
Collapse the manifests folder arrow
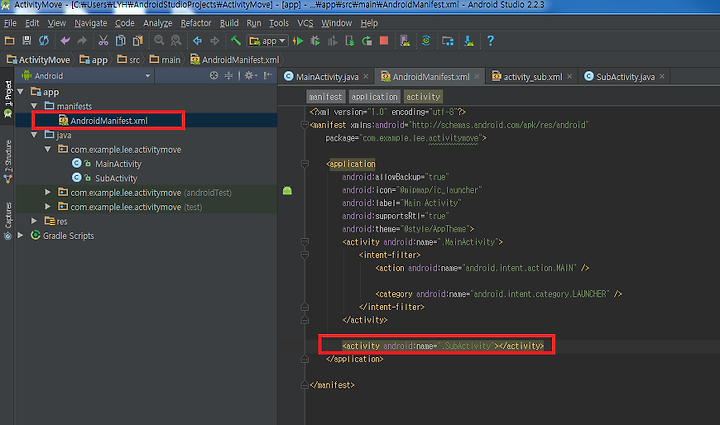[34, 106]
